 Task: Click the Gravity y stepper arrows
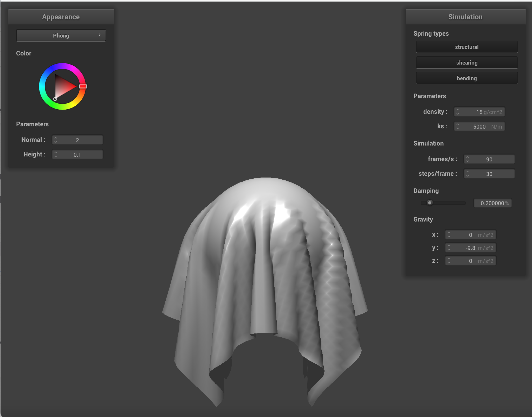(x=449, y=248)
